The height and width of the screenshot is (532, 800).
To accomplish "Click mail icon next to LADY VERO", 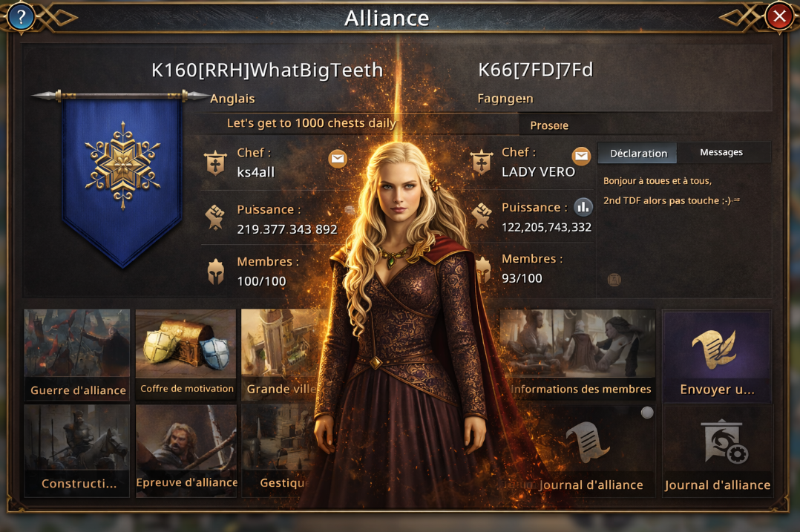I will click(581, 156).
